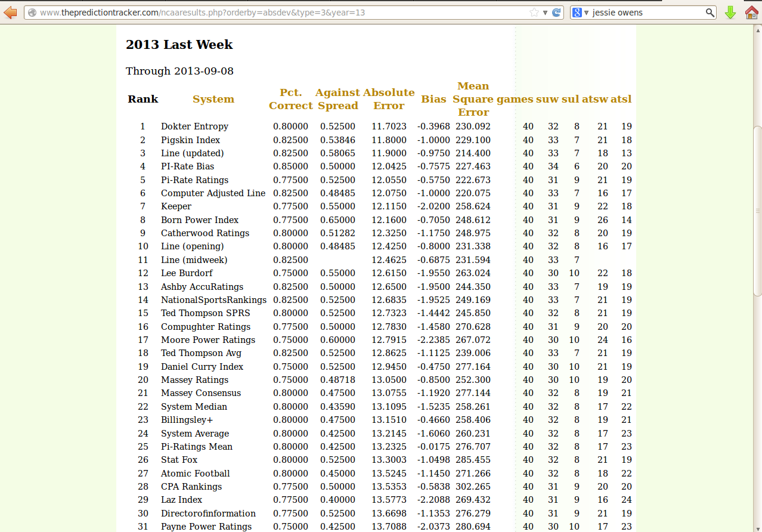Viewport: 762px width, 532px height.
Task: Go back with the orange arrow button
Action: coord(10,12)
